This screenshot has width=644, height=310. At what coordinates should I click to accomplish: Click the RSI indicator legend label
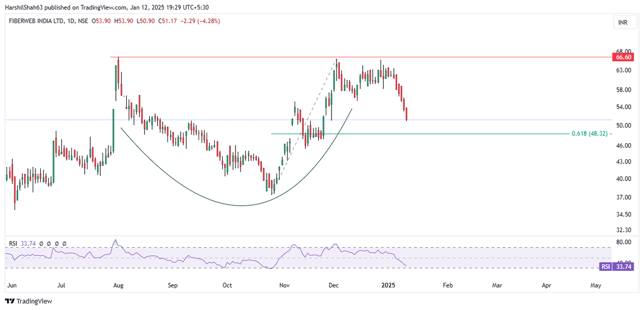[x=13, y=243]
